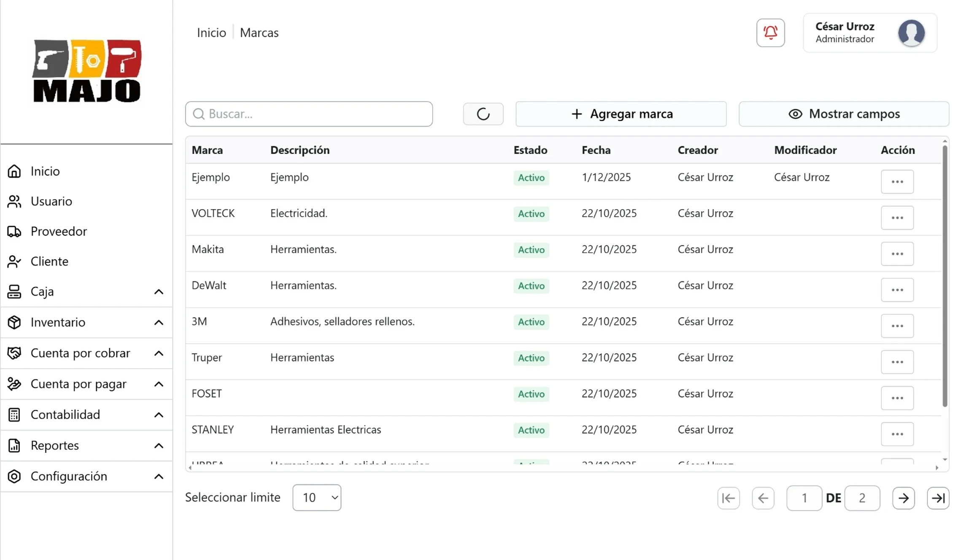Viewport: 961px width, 560px height.
Task: Expand the Reportes sidebar section
Action: [86, 445]
